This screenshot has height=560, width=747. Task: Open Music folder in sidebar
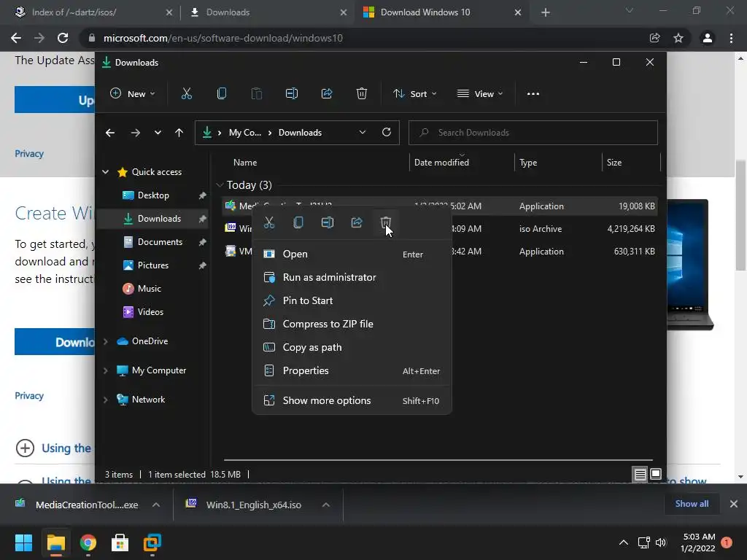(x=149, y=289)
